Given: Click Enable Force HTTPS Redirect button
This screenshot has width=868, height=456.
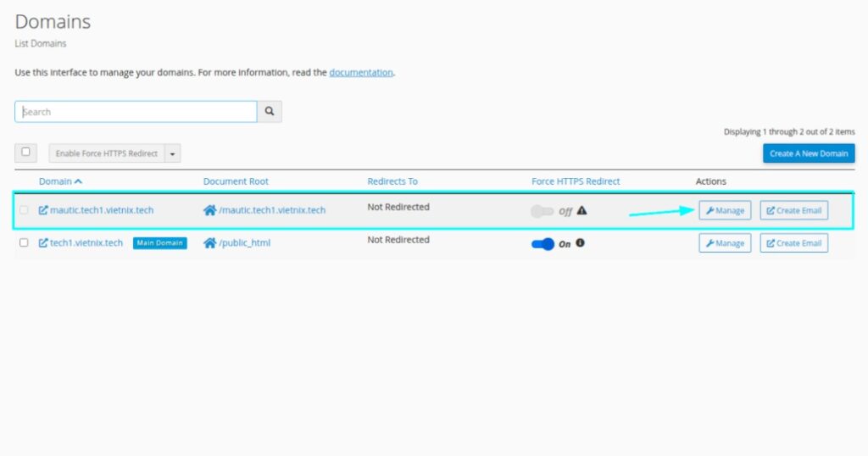Looking at the screenshot, I should coord(107,153).
